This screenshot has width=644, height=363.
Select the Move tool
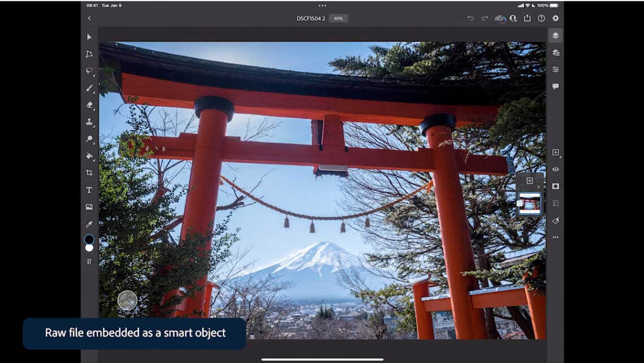[89, 37]
